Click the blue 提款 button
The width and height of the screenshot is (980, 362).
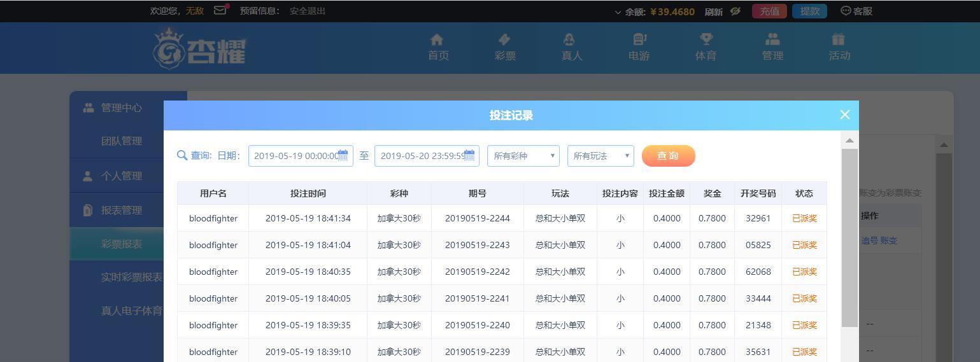[809, 11]
